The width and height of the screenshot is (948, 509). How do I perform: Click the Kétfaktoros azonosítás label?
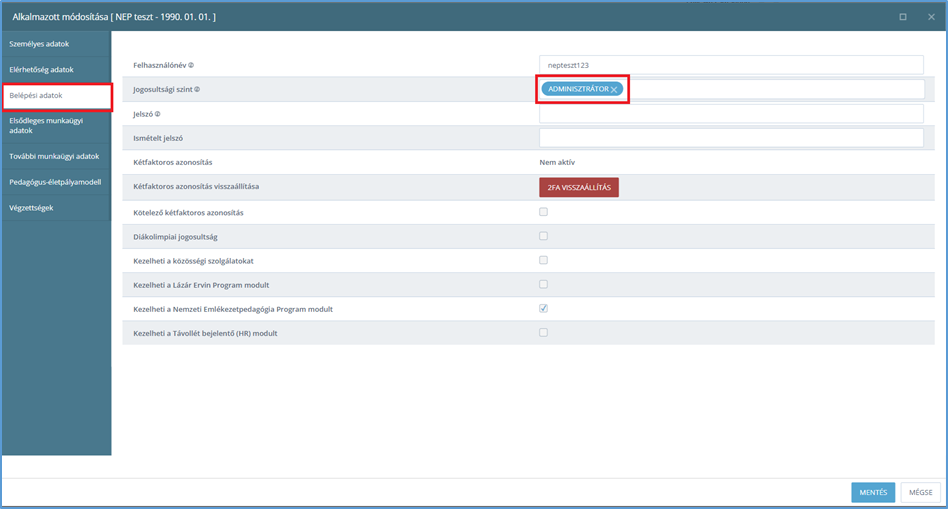click(173, 163)
